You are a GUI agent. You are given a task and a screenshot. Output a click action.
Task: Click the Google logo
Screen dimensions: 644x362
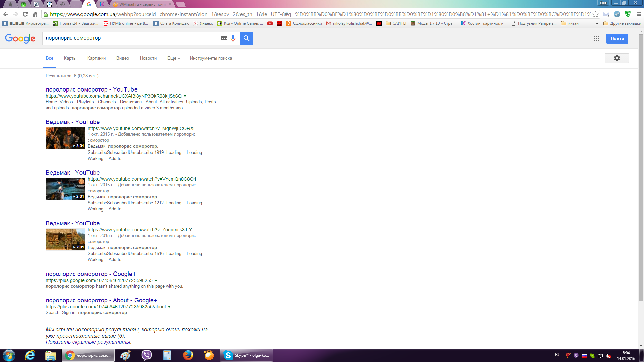pos(20,39)
